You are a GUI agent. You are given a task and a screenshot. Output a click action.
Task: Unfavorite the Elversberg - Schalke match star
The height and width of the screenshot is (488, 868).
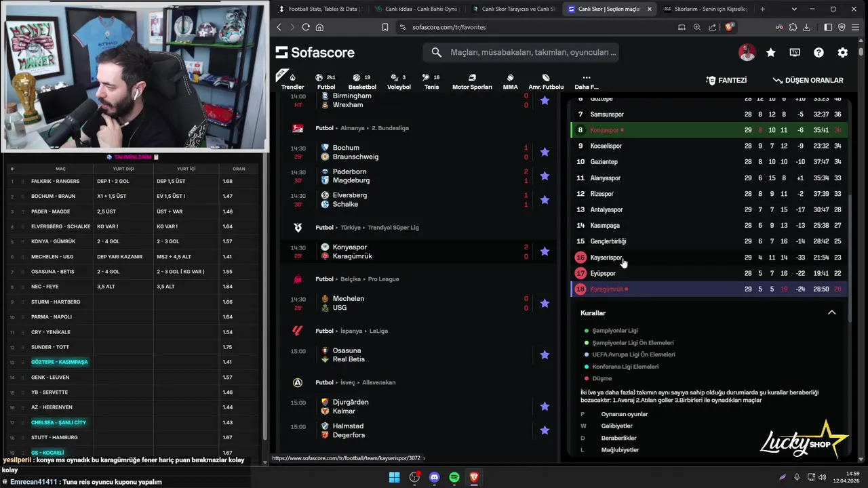(x=545, y=199)
